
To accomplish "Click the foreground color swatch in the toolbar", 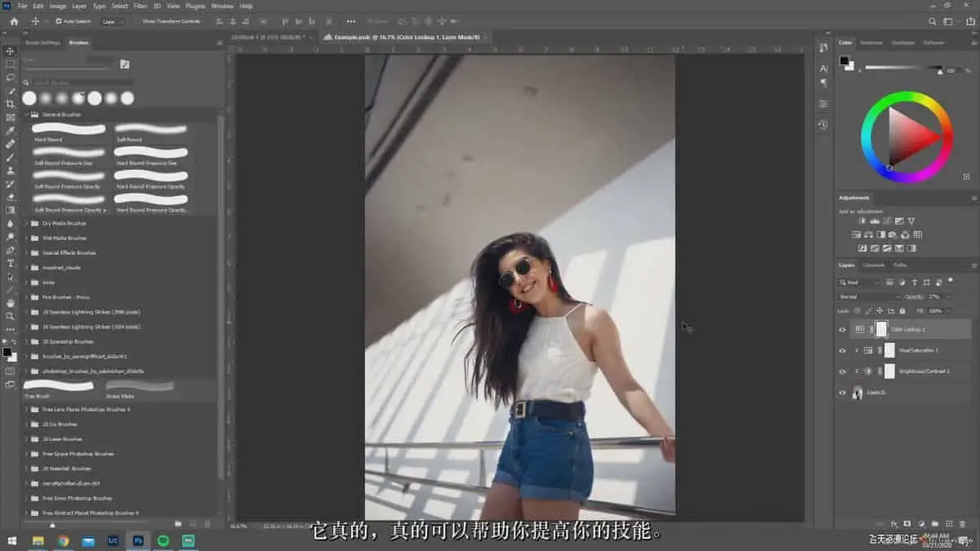I will point(6,353).
